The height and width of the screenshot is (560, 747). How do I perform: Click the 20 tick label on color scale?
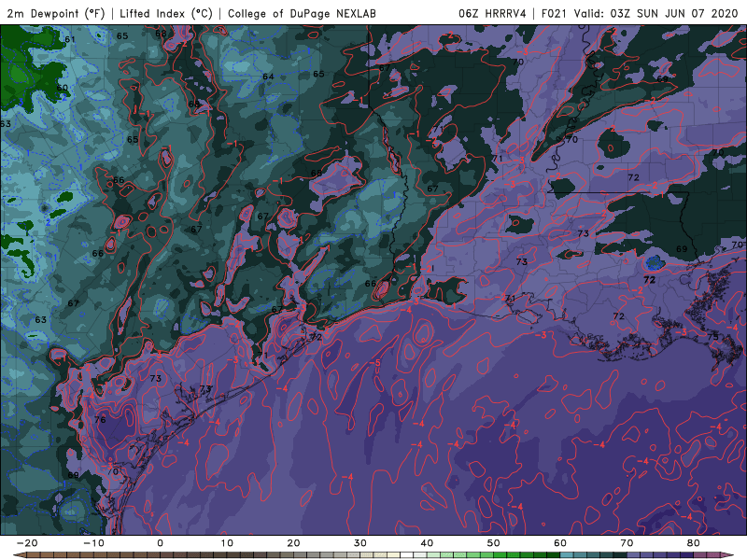293,543
